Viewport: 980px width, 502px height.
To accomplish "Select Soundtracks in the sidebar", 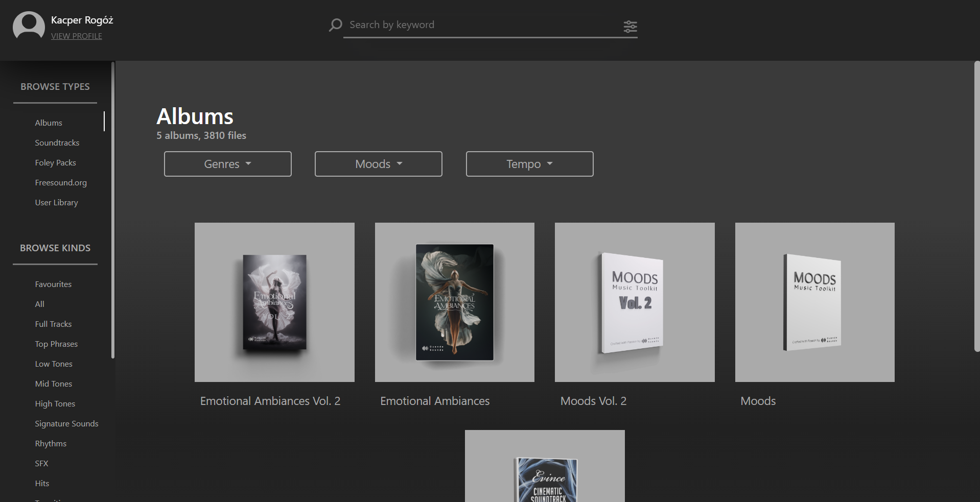I will click(57, 143).
